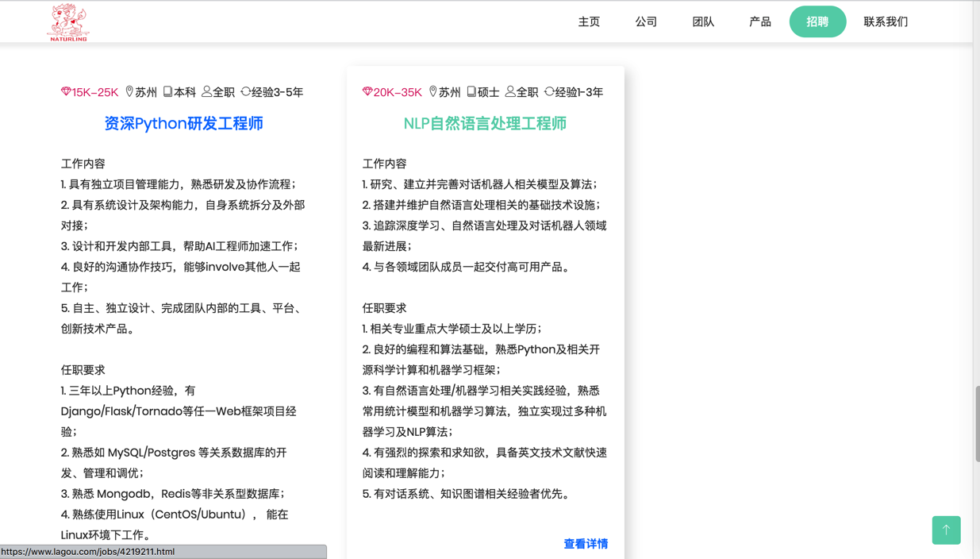Click the lagou.com URL in status bar

[88, 552]
